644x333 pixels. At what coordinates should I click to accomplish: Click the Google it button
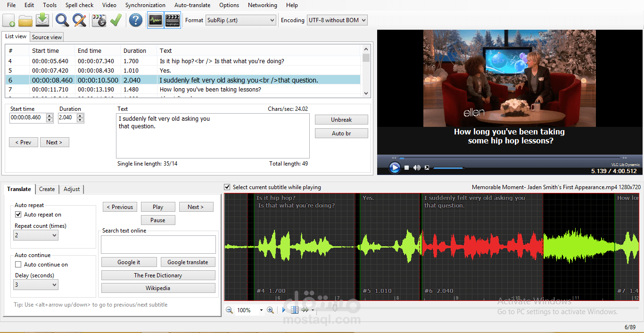point(129,262)
